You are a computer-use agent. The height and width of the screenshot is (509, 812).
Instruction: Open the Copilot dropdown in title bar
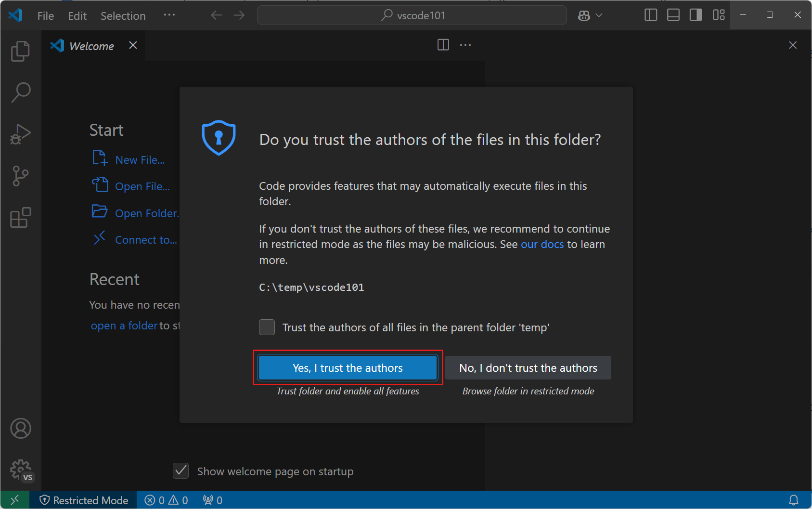[x=589, y=15]
